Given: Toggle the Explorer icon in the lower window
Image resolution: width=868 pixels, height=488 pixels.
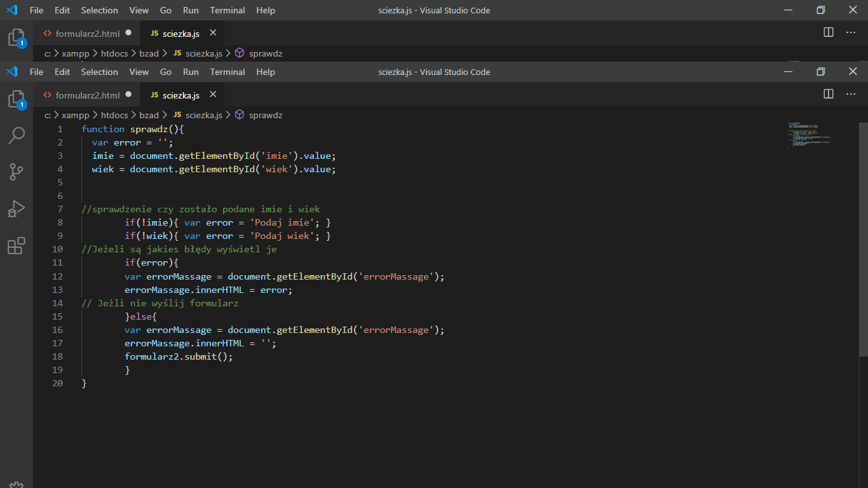Looking at the screenshot, I should coord(16,98).
